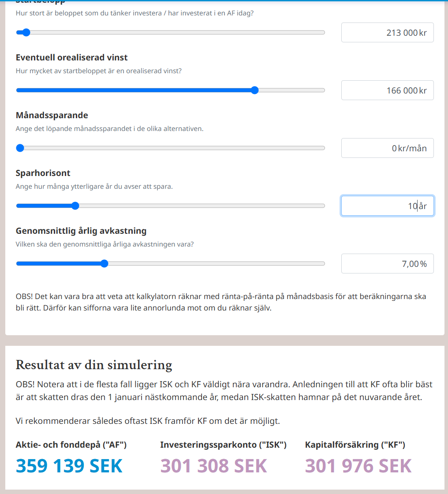Screen dimensions: 448x494
Task: Click the 'Eventuell orealiserad vinst' label
Action: point(72,58)
